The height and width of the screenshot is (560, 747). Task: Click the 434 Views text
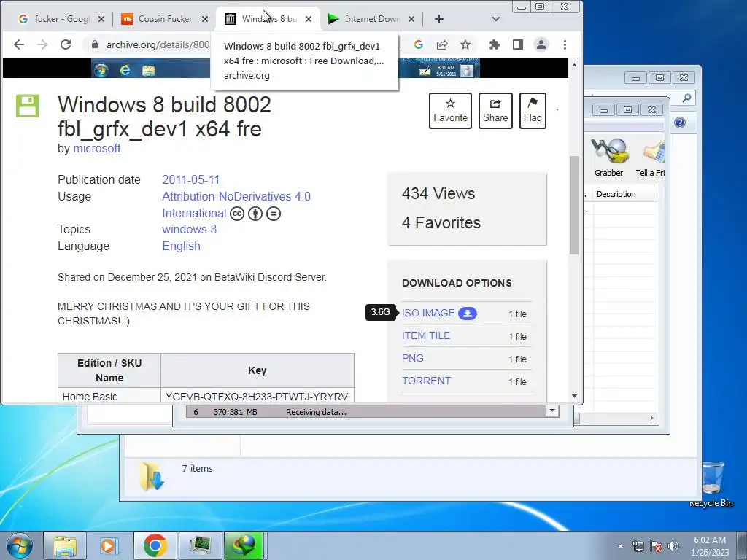point(438,194)
